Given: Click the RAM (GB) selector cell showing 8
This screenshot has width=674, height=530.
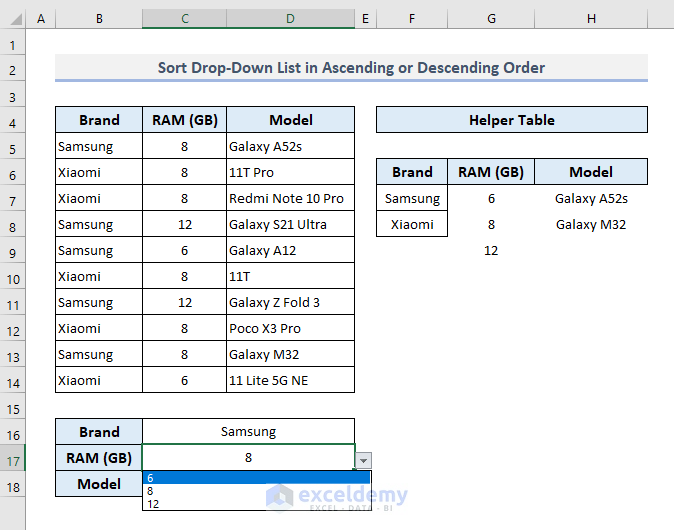Looking at the screenshot, I should pos(248,457).
